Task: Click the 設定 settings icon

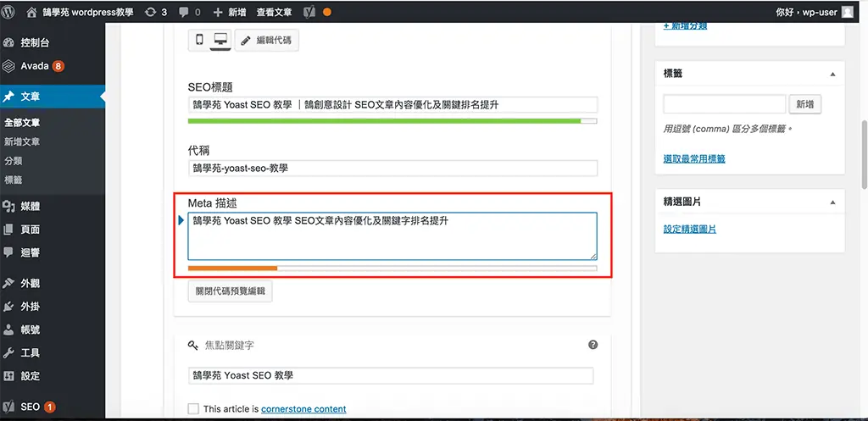Action: (8, 376)
